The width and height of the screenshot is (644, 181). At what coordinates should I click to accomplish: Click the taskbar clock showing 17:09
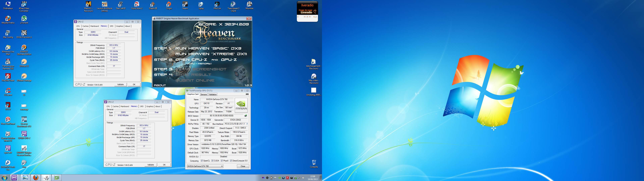(x=312, y=178)
